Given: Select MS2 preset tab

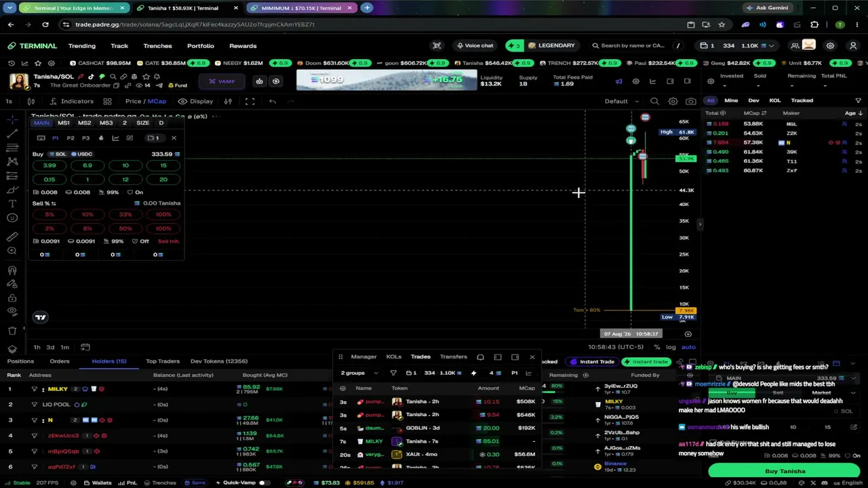Looking at the screenshot, I should pyautogui.click(x=85, y=123).
